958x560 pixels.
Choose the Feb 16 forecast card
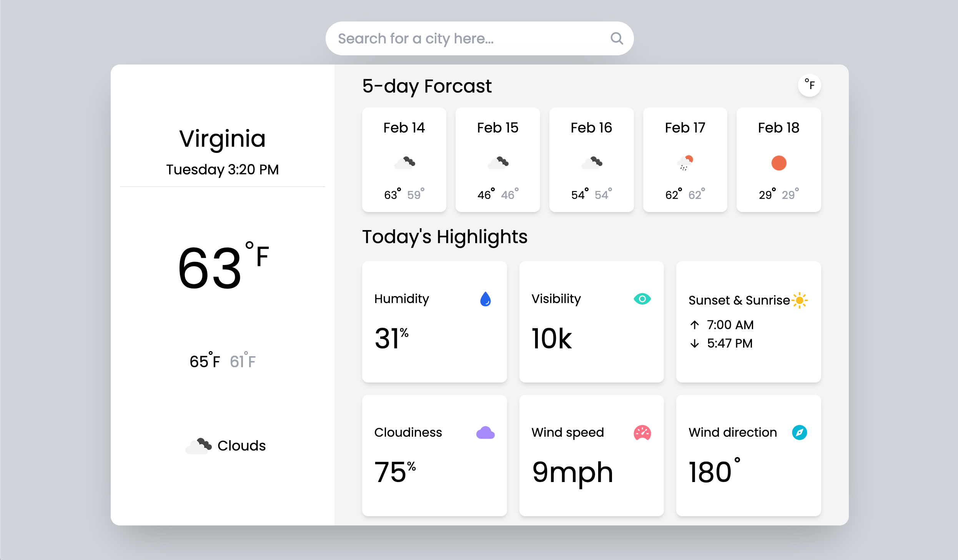(591, 160)
